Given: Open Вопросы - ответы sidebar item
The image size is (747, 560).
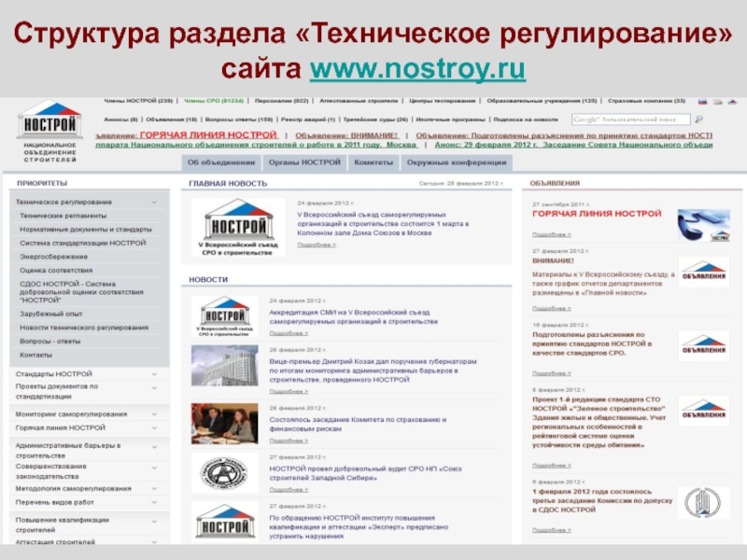Looking at the screenshot, I should click(50, 341).
